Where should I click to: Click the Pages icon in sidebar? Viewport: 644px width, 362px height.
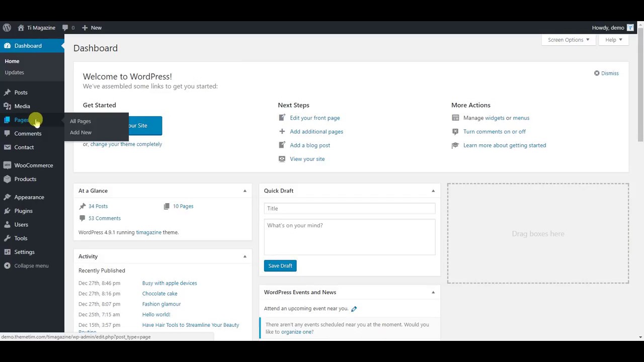click(x=7, y=120)
